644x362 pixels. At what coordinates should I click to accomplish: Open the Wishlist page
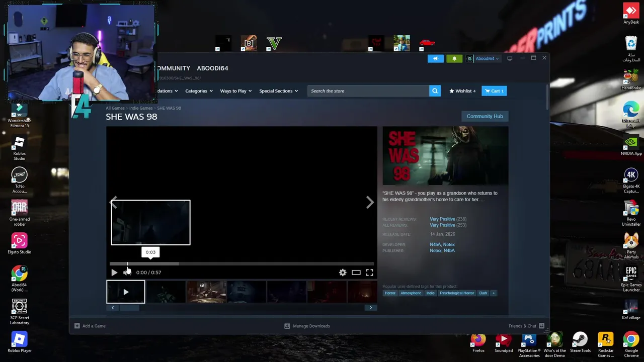click(462, 91)
